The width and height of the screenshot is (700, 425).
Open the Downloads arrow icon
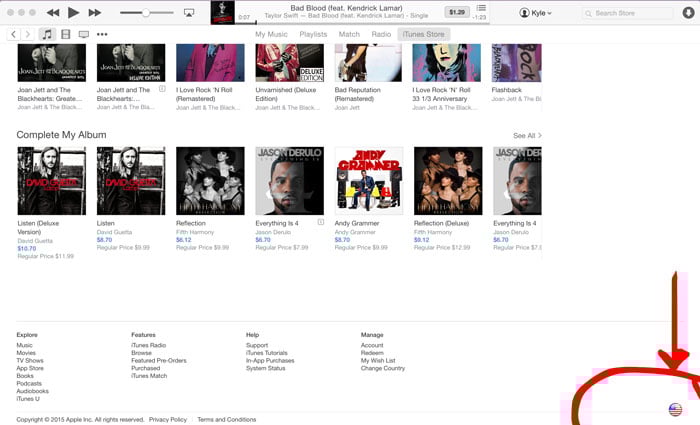pyautogui.click(x=688, y=12)
